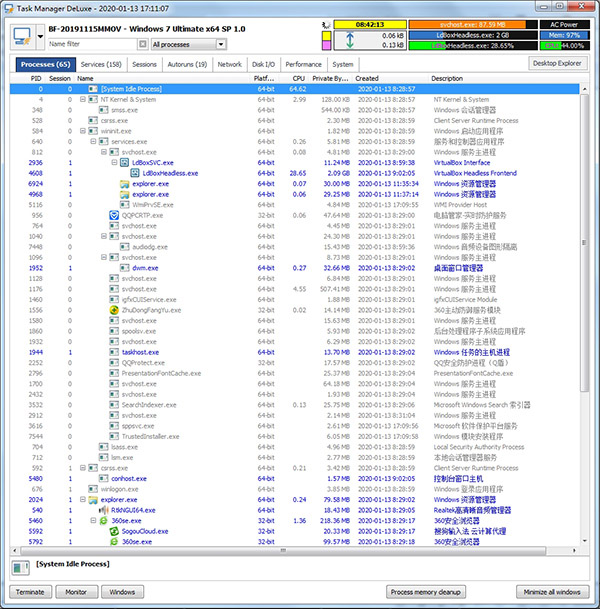
Task: Focus the Name filter input field
Action: pos(92,44)
